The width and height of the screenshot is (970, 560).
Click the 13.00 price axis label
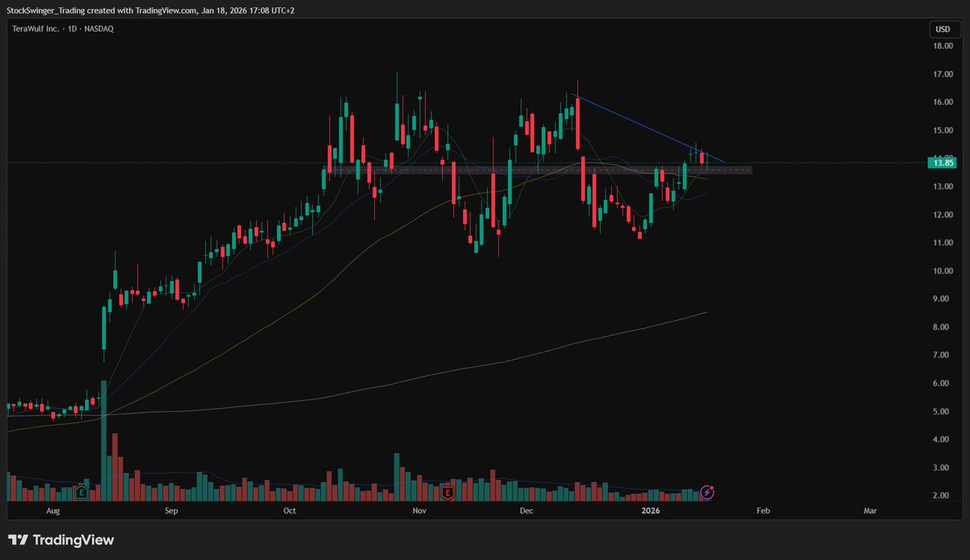pyautogui.click(x=943, y=187)
